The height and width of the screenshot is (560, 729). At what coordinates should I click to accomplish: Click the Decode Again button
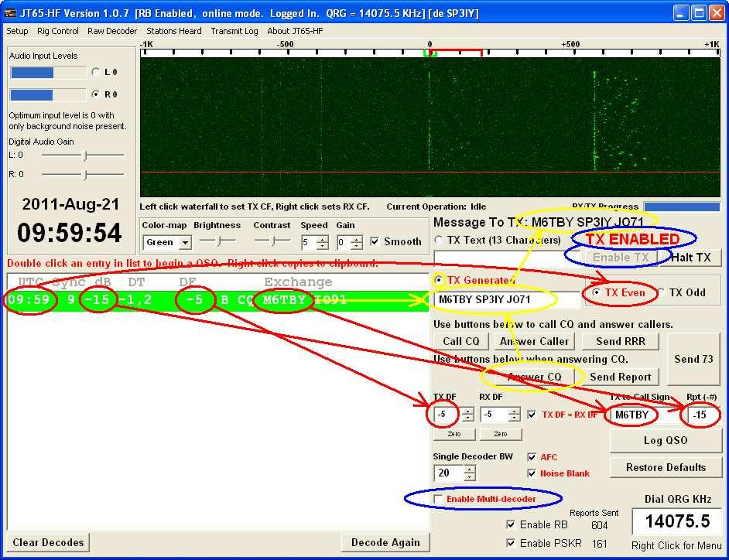coord(385,543)
